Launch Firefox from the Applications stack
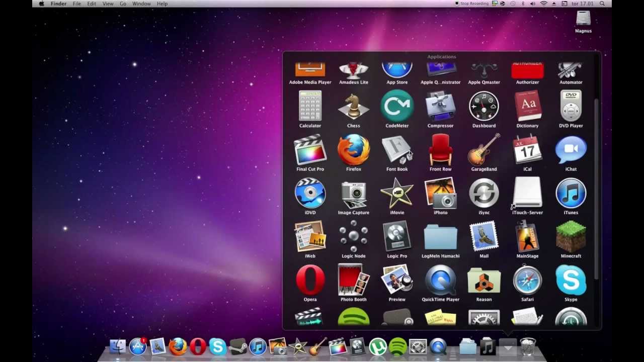Viewport: 644px width, 362px height. pyautogui.click(x=353, y=150)
